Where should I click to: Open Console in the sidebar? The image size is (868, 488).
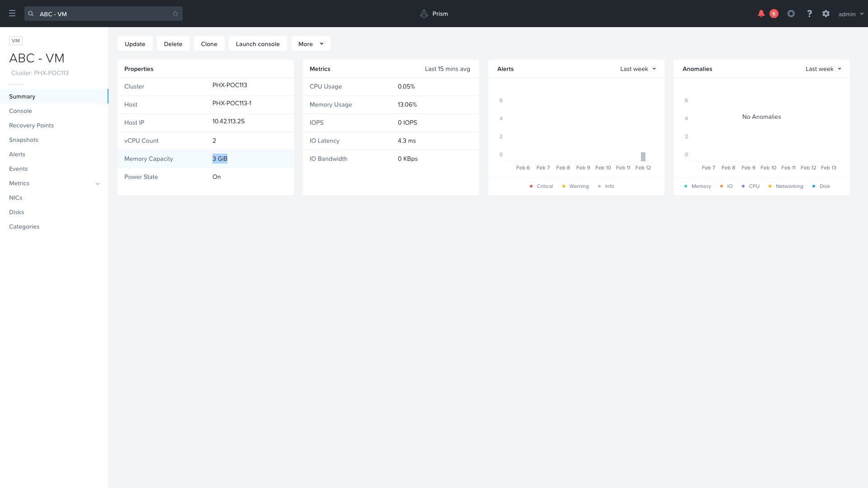click(54, 111)
